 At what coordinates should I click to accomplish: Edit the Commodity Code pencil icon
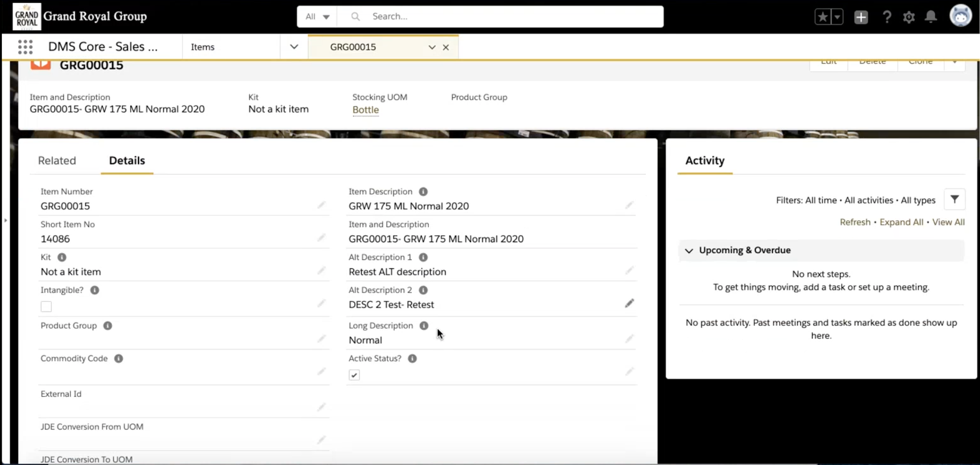[321, 372]
